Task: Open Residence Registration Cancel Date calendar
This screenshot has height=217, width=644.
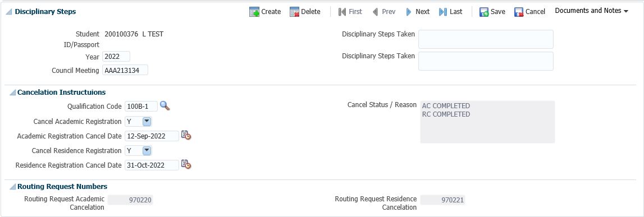Action: pyautogui.click(x=186, y=164)
